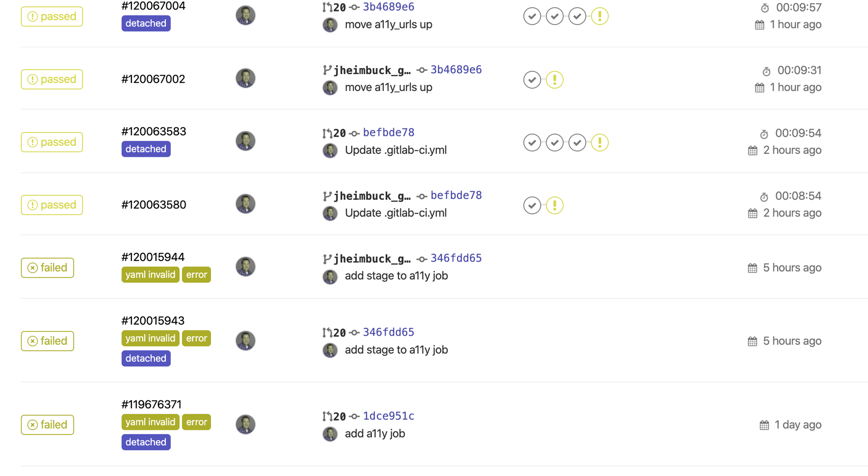Open pipeline #119676371
The image size is (868, 476).
coord(151,405)
